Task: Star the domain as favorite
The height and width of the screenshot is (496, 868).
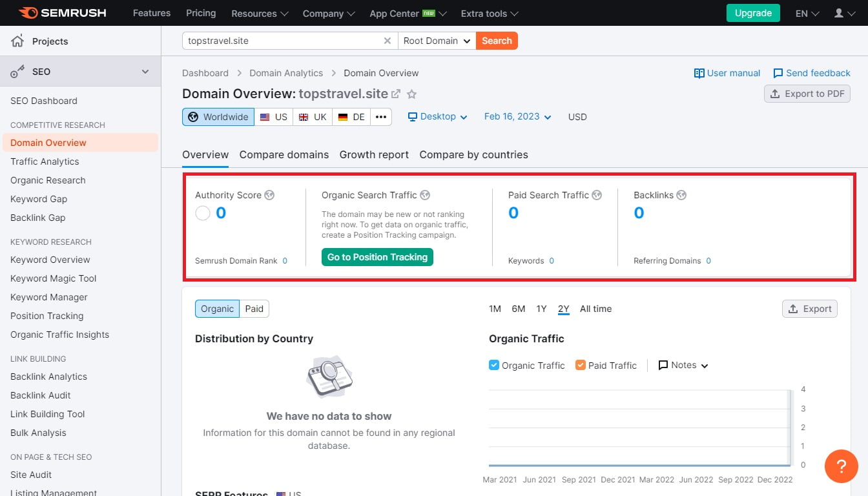Action: pos(411,94)
